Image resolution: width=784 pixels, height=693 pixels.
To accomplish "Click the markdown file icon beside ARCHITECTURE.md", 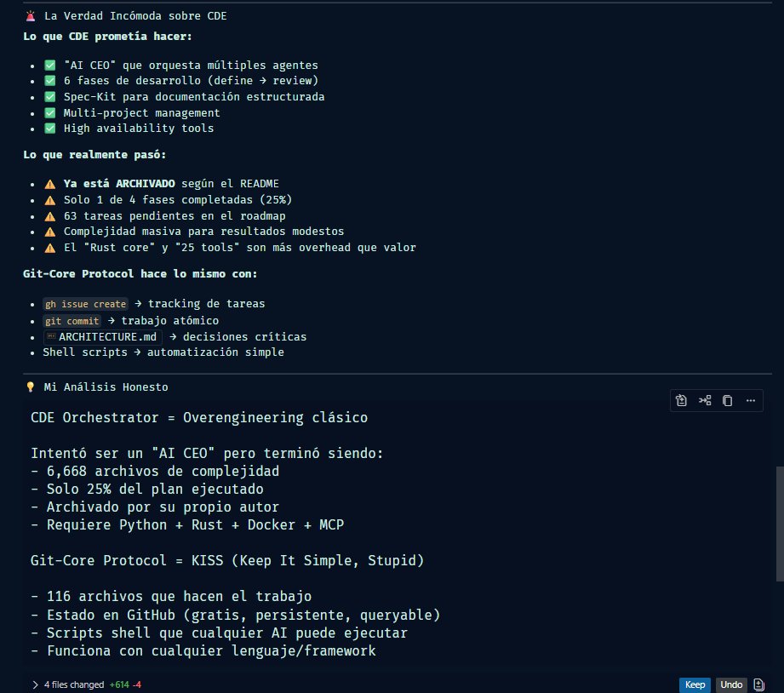I will tap(51, 336).
